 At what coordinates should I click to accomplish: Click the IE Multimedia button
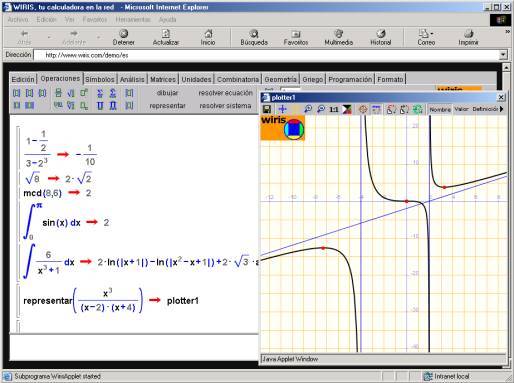tap(338, 37)
